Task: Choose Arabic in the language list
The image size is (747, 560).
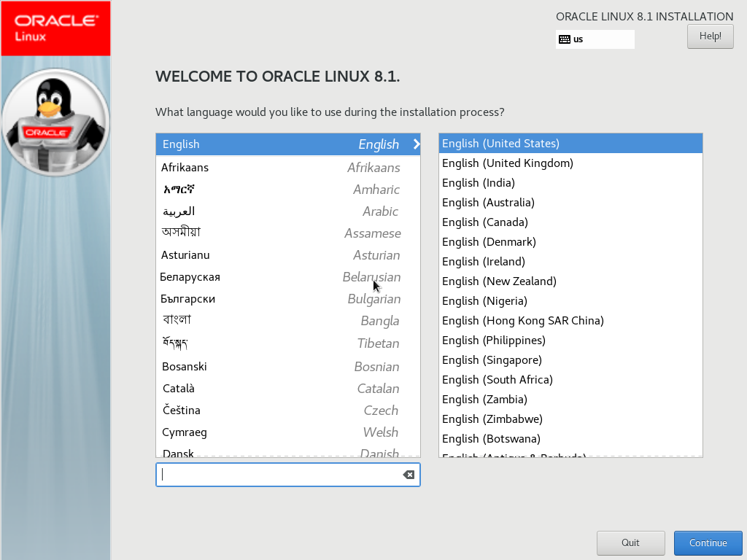Action: pos(287,211)
